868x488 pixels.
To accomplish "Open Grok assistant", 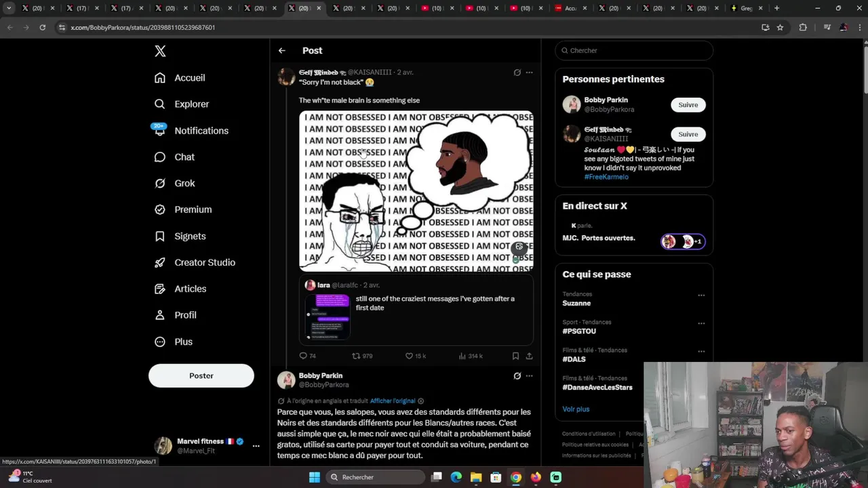I will [x=174, y=184].
